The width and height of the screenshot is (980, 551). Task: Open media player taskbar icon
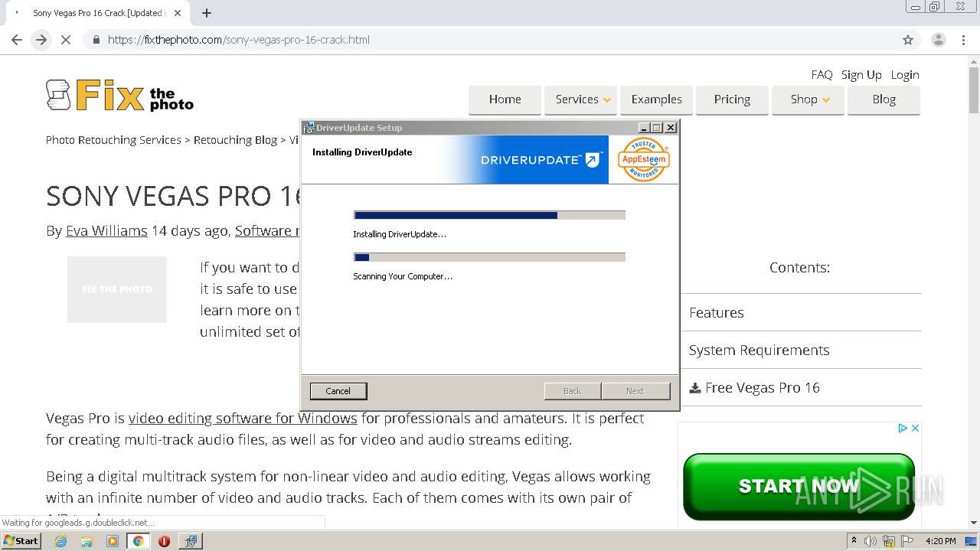click(113, 541)
